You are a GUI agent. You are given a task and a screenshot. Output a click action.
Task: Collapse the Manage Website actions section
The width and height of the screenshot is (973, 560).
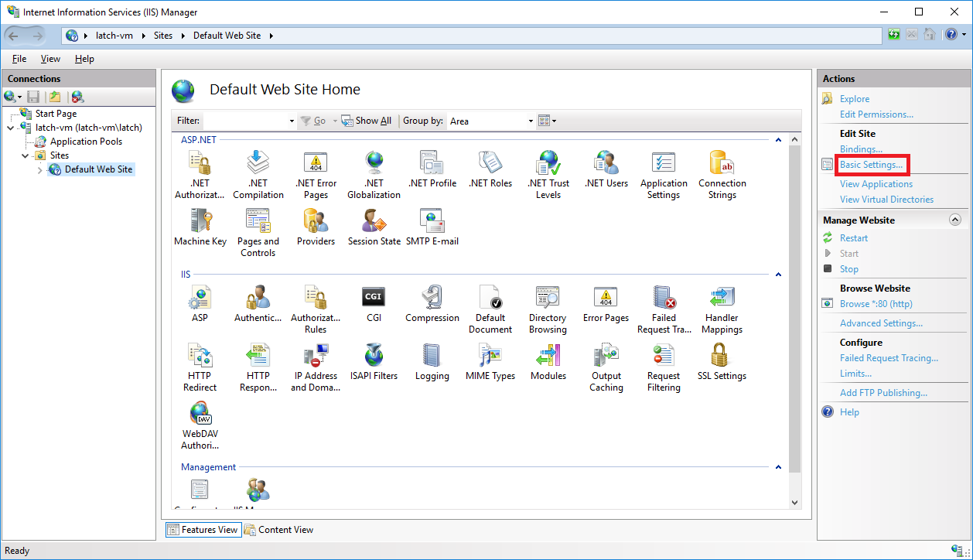pyautogui.click(x=954, y=220)
